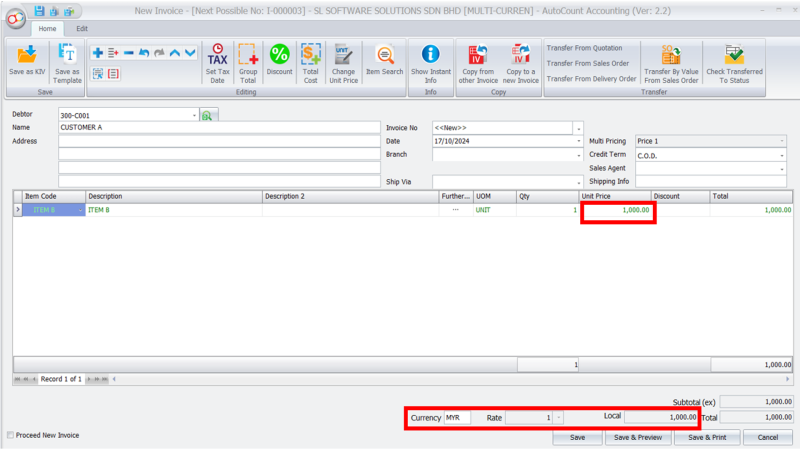Switch to the Home ribbon tab

point(47,29)
